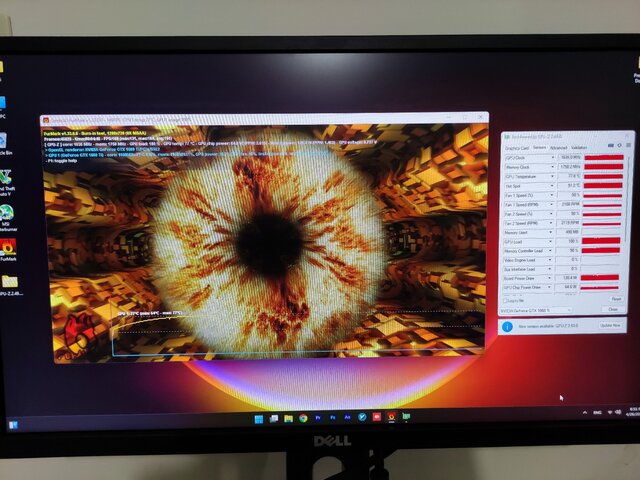640x480 pixels.
Task: Launch Google Chrome from the taskbar
Action: (x=302, y=418)
